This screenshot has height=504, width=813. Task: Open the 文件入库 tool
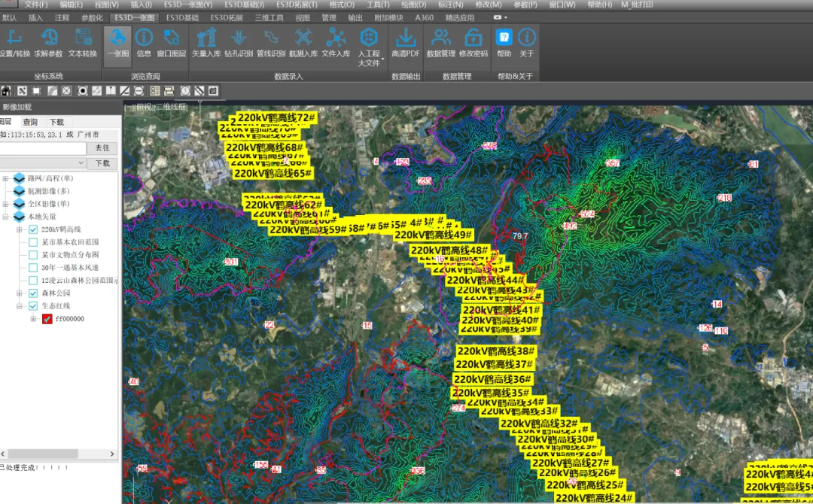pyautogui.click(x=336, y=42)
